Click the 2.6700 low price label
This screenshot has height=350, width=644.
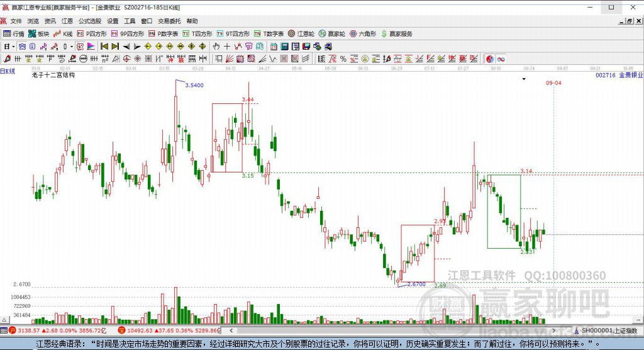(x=416, y=284)
